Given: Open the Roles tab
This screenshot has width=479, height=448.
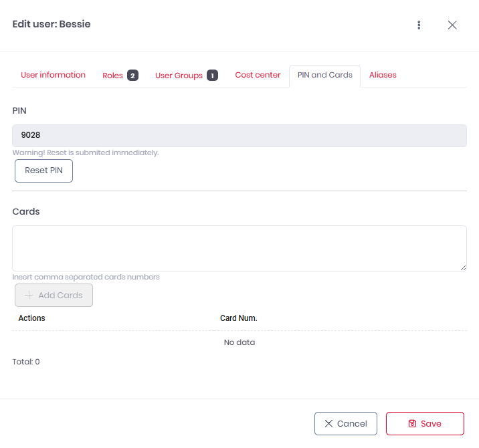Looking at the screenshot, I should [x=112, y=76].
